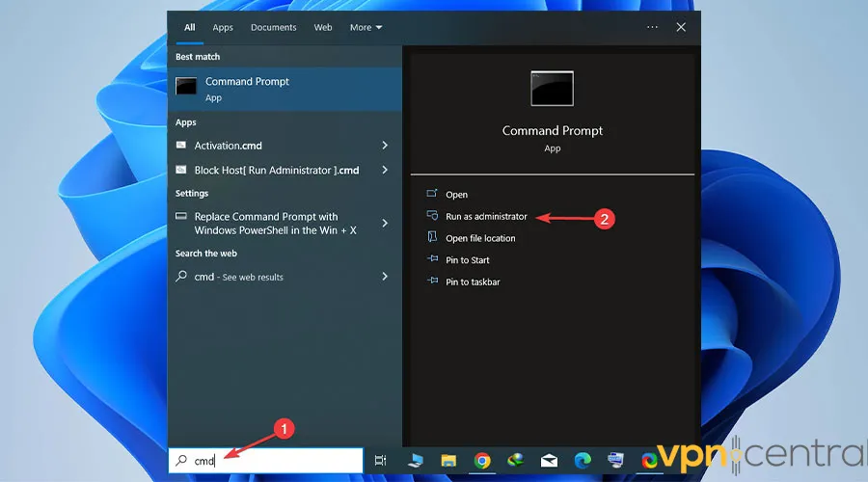Switch to the Documents search tab
Image resolution: width=868 pixels, height=482 pixels.
click(x=273, y=27)
